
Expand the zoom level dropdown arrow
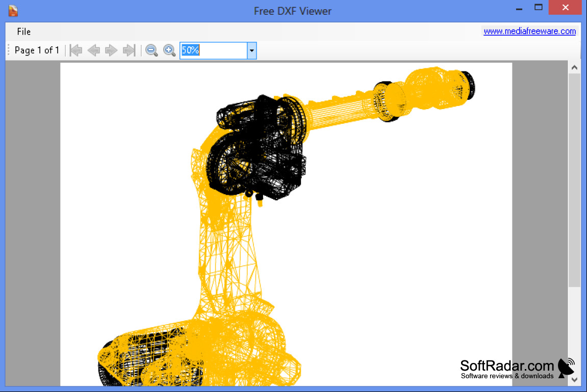point(251,50)
